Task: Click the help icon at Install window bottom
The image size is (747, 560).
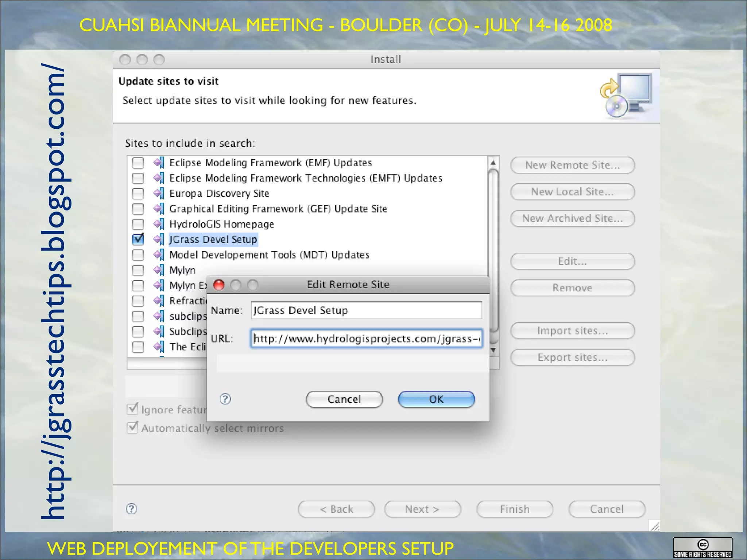Action: pos(131,509)
